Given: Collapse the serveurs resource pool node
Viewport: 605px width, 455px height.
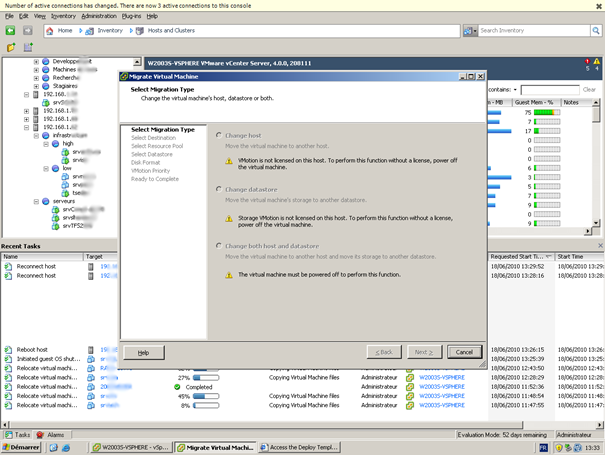Looking at the screenshot, I should 36,201.
